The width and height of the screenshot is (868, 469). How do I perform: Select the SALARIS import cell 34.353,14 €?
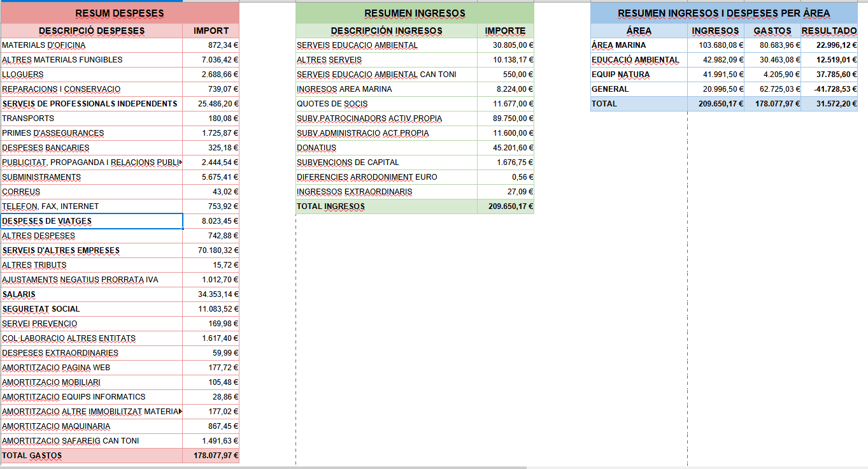click(x=211, y=294)
